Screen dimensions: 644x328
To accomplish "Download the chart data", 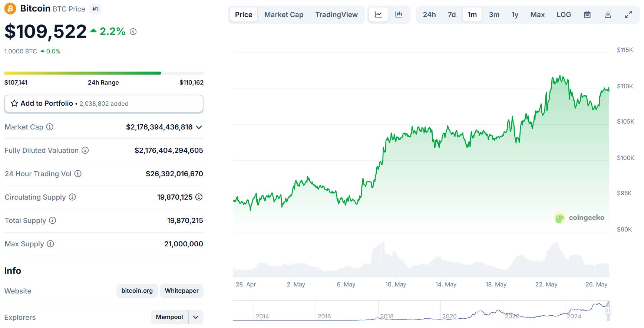I will (608, 14).
